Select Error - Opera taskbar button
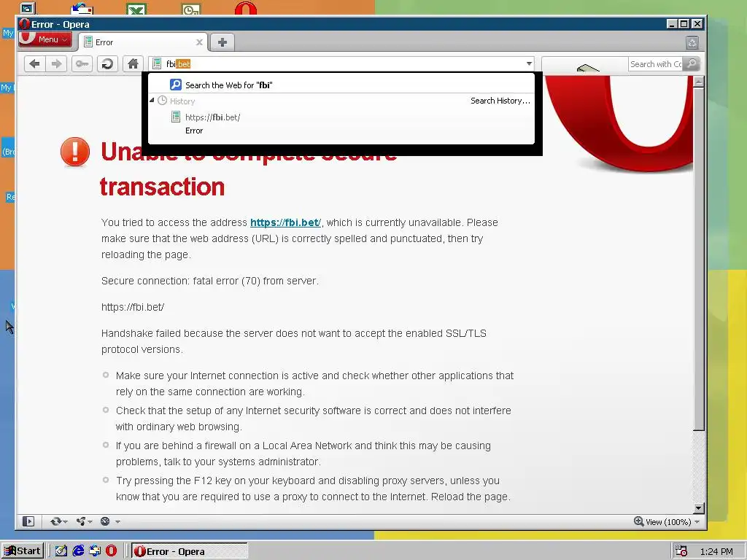The image size is (747, 560). [189, 551]
